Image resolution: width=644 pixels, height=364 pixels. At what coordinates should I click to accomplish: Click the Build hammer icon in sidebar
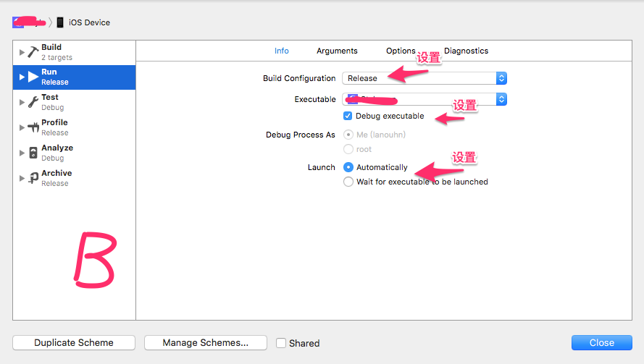(33, 52)
